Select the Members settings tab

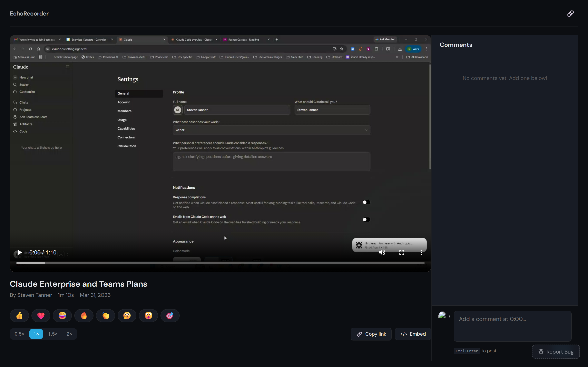124,111
